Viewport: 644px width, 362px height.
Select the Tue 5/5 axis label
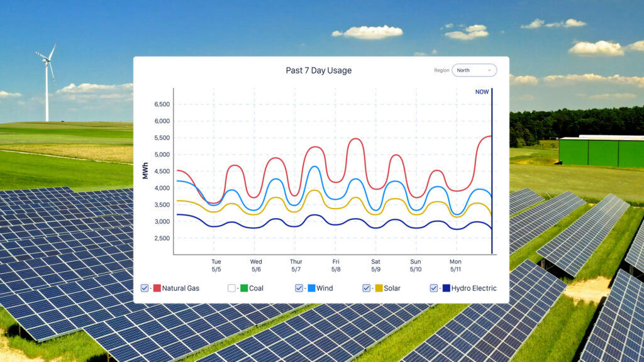pos(216,265)
